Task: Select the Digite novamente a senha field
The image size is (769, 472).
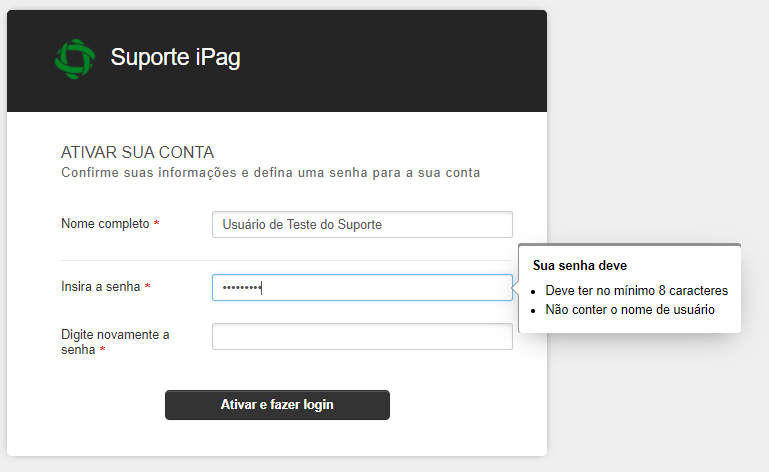Action: (x=362, y=336)
